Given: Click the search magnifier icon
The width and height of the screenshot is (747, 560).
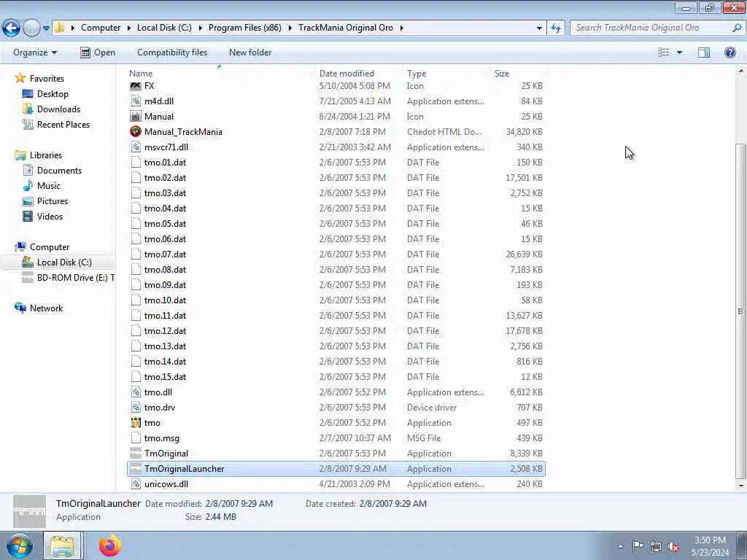Looking at the screenshot, I should click(x=737, y=28).
